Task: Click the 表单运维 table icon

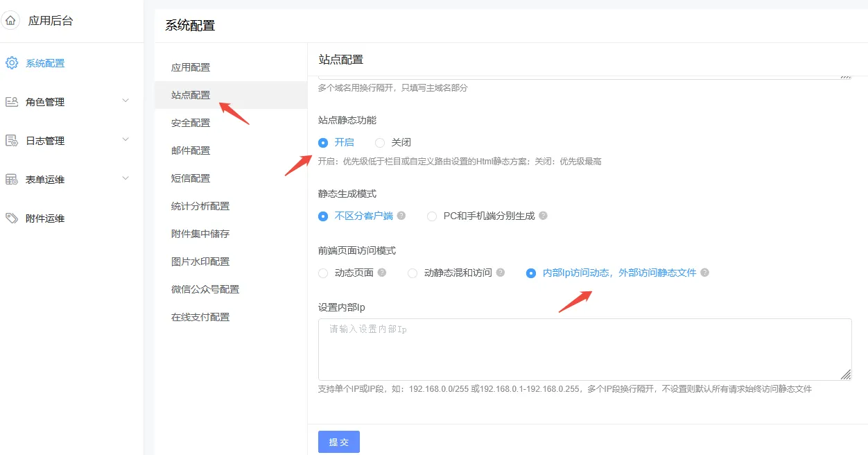Action: point(12,180)
